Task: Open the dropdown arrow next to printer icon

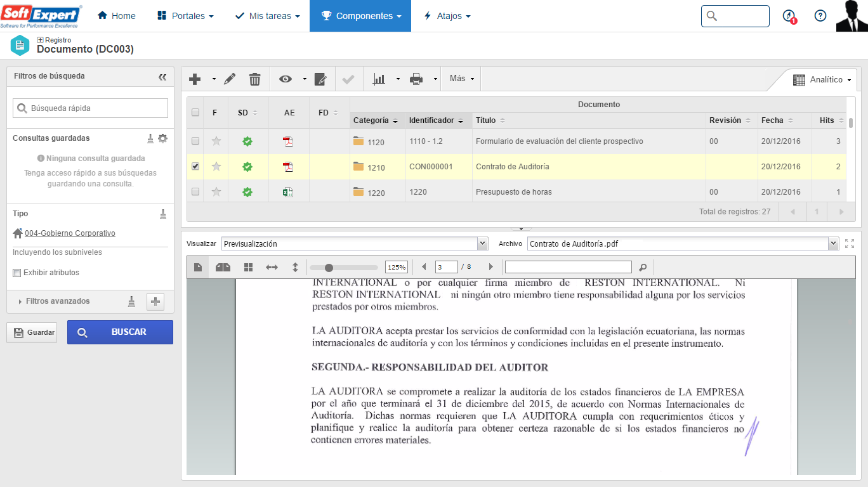Action: pyautogui.click(x=436, y=79)
